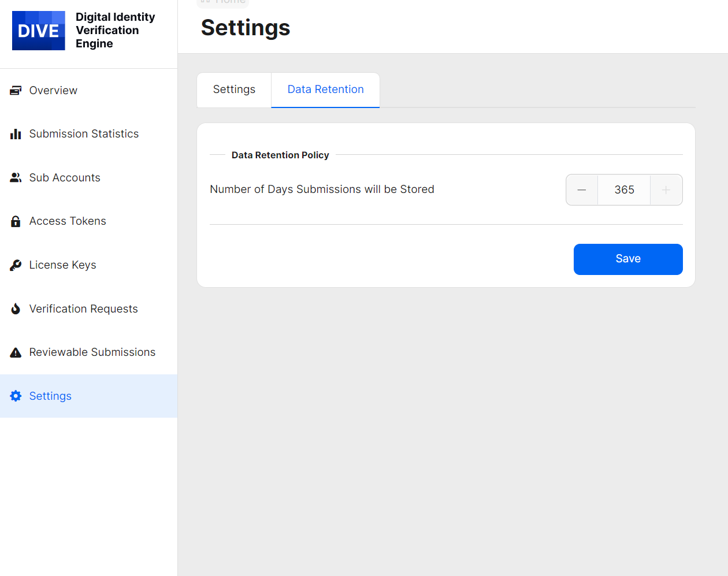Image resolution: width=728 pixels, height=576 pixels.
Task: Click the Sub Accounts people icon
Action: (16, 178)
